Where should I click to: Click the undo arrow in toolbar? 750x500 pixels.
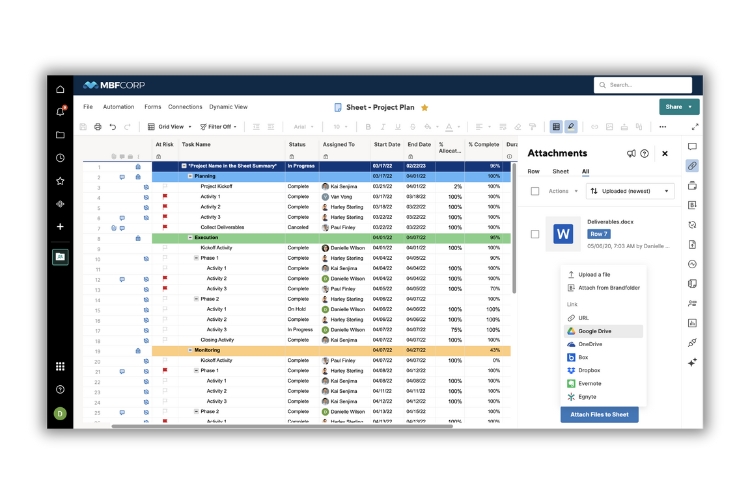113,127
